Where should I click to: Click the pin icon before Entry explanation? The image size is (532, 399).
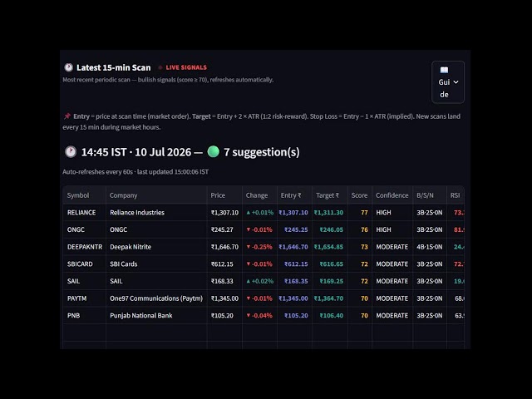coord(67,116)
